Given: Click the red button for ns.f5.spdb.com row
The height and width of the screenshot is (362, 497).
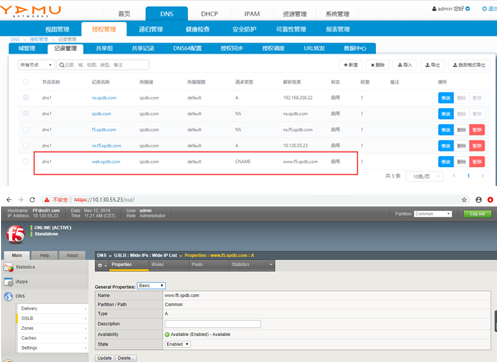Looking at the screenshot, I should tap(477, 146).
